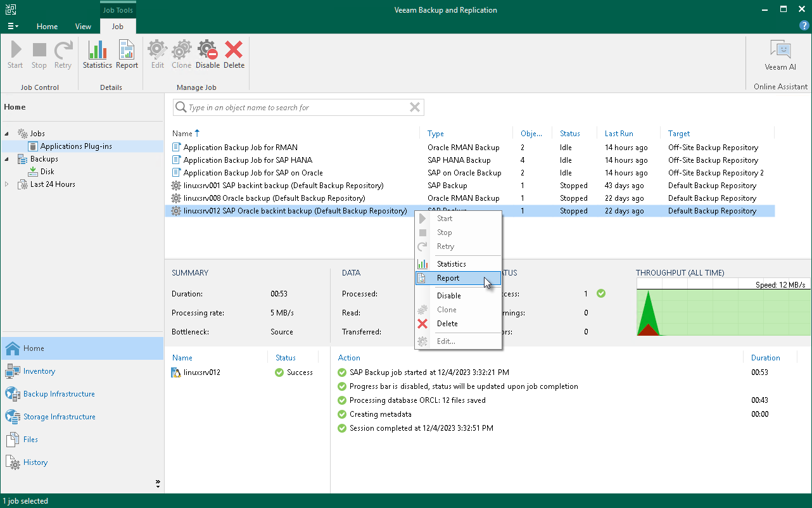812x508 pixels.
Task: Select Application Backup Job for SAP HANA row
Action: [469, 160]
